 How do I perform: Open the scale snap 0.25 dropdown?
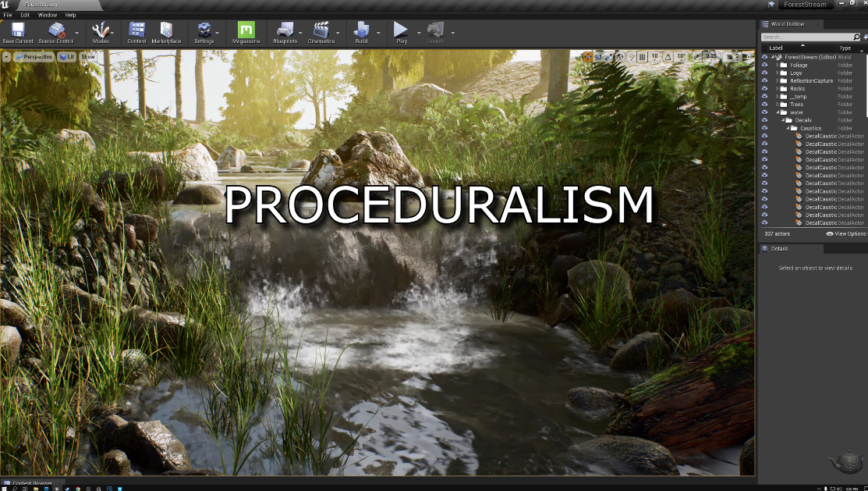711,56
